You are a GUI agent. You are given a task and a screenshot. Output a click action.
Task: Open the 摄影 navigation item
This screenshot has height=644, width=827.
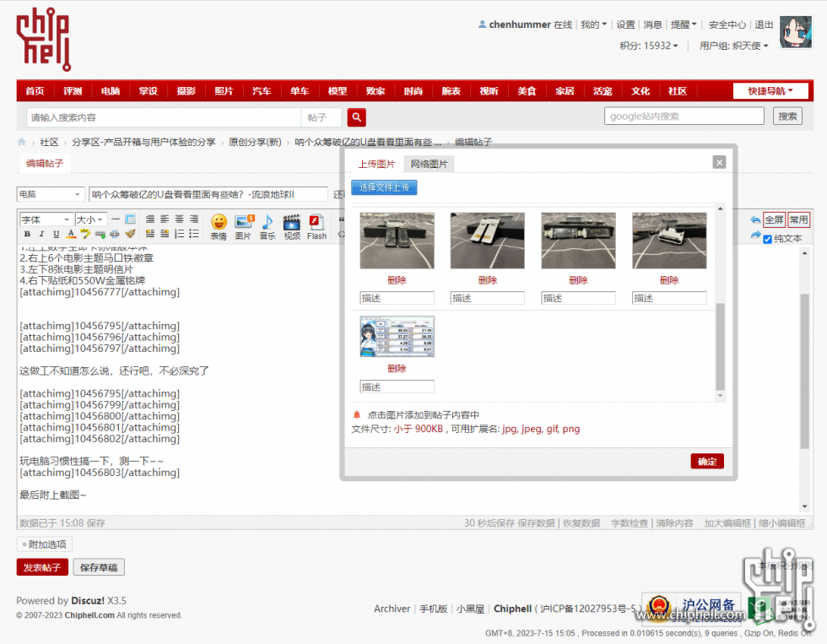(x=186, y=90)
